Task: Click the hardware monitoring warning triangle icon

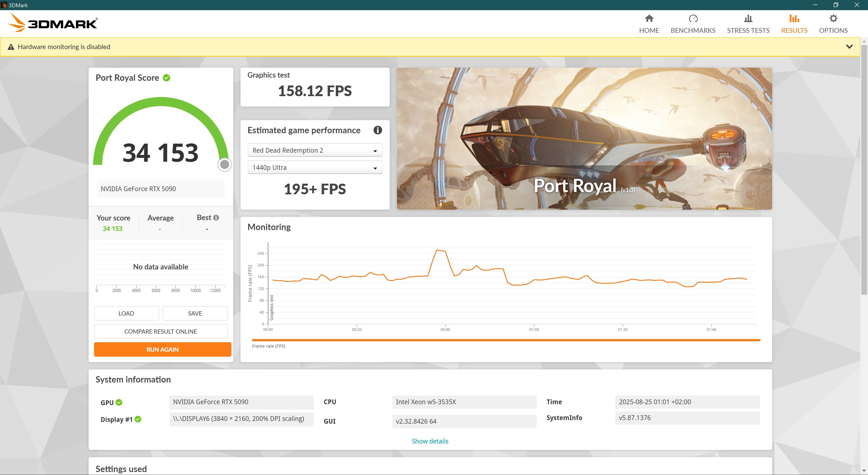Action: tap(11, 47)
